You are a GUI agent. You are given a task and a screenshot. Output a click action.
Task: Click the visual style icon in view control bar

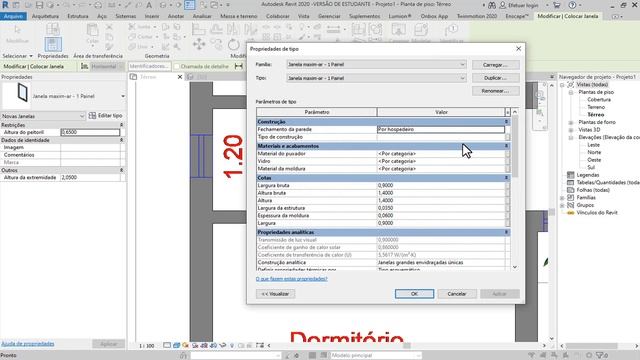[x=176, y=345]
